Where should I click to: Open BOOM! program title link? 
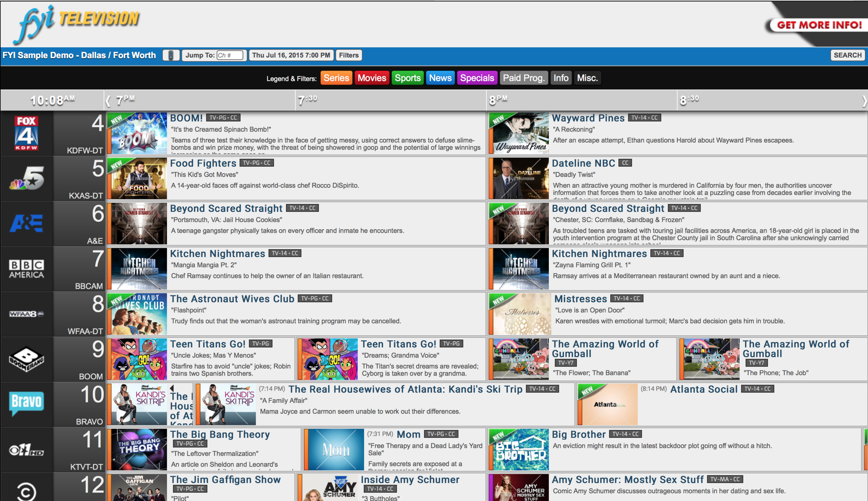click(x=186, y=118)
